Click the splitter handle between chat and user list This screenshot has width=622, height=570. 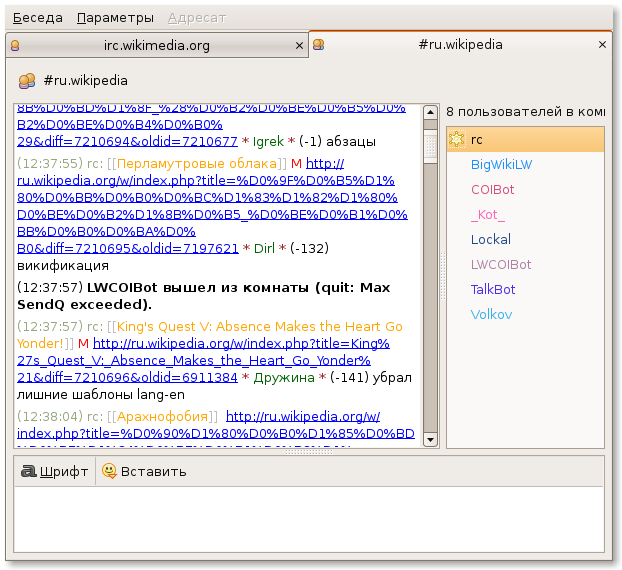(443, 276)
